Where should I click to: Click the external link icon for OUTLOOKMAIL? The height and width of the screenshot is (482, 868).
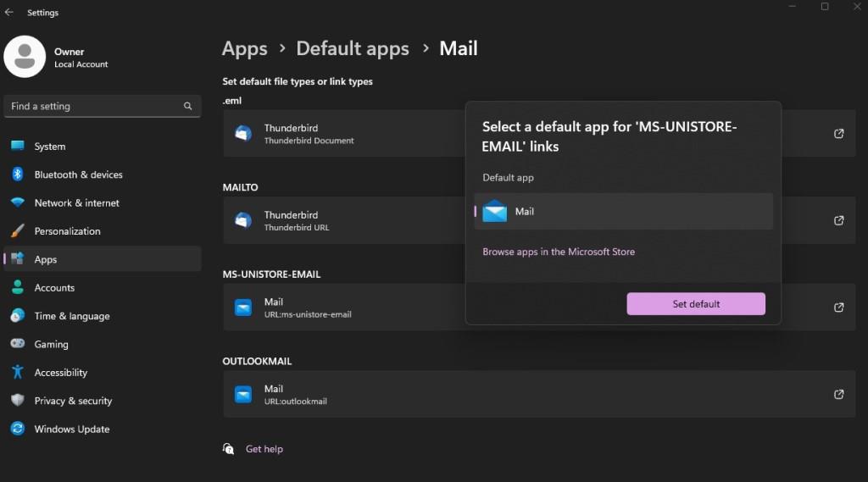pos(838,394)
